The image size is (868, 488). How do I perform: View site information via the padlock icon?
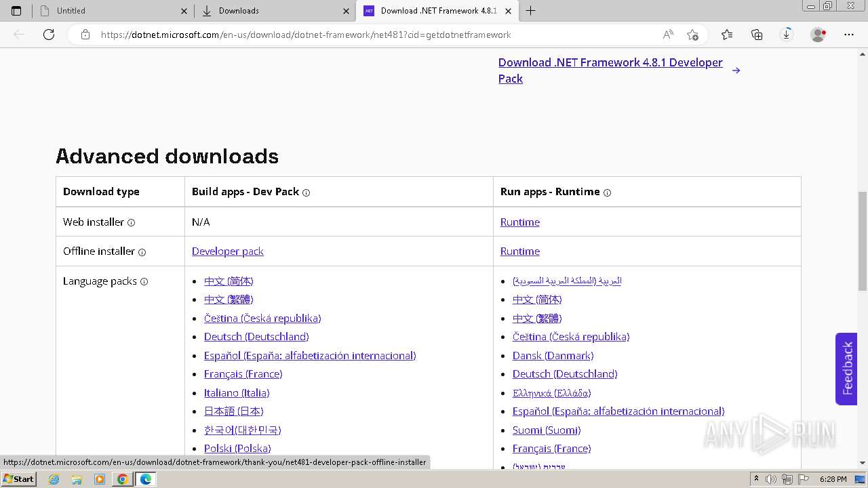[x=85, y=35]
